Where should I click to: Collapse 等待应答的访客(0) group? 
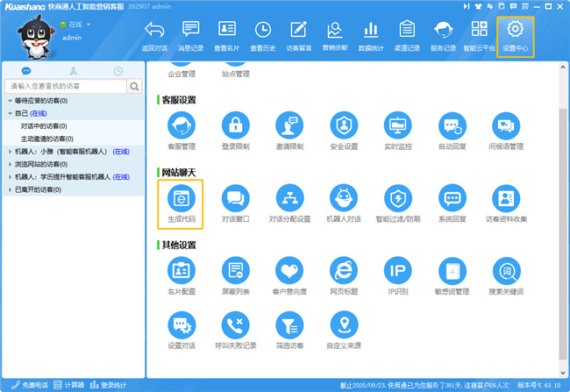[x=11, y=101]
